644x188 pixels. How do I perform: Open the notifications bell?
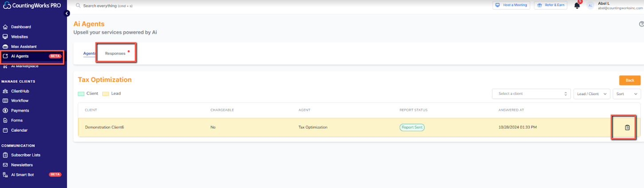[x=577, y=5]
